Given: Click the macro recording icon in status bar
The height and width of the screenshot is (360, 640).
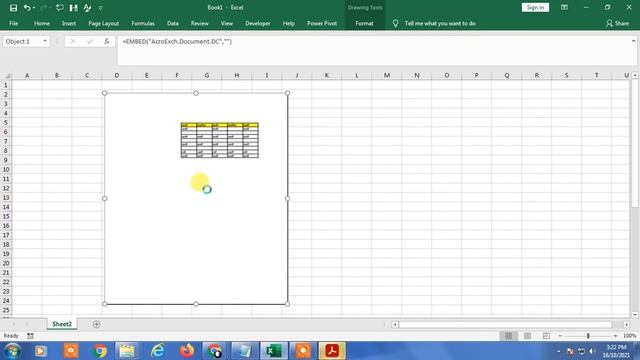Looking at the screenshot, I should [30, 336].
